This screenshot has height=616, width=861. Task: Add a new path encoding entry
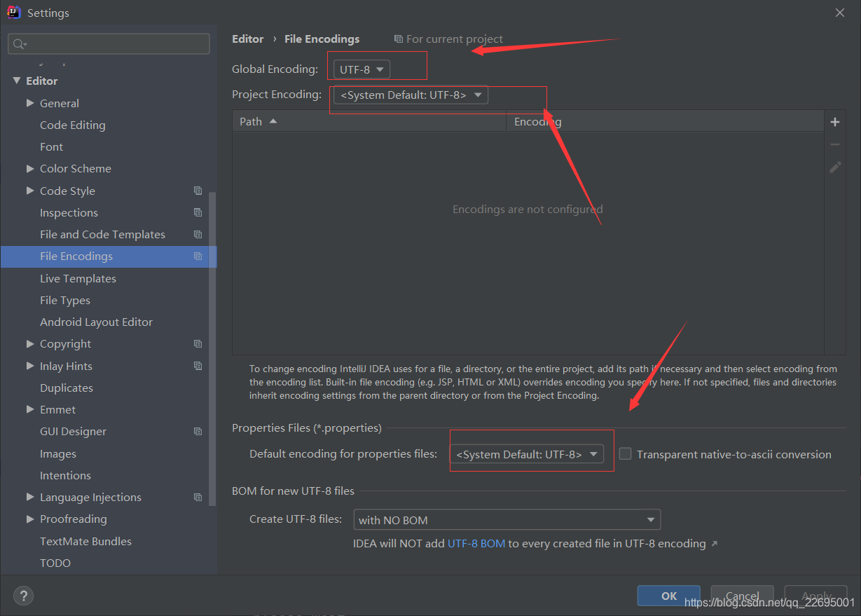tap(835, 121)
